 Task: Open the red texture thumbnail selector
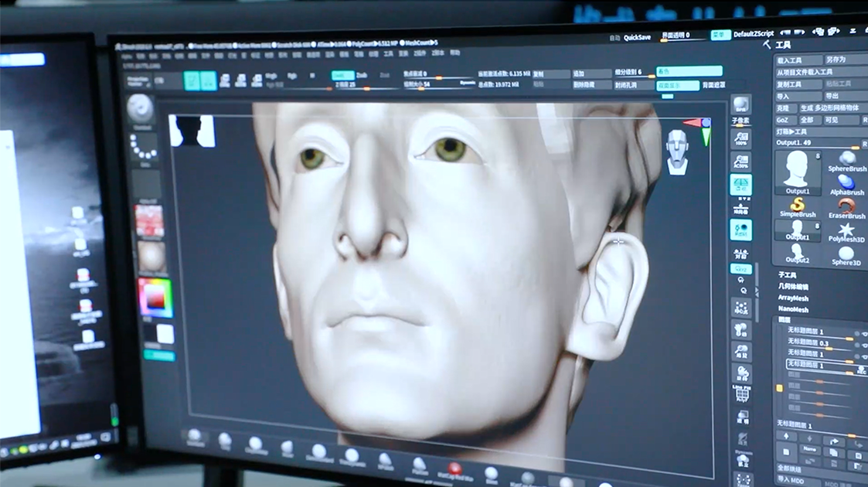coord(149,221)
